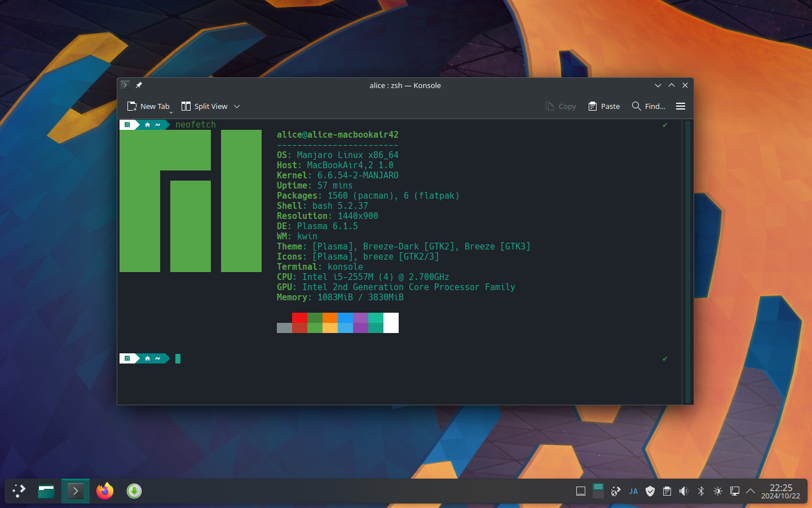Open the brightness tray icon
Viewport: 812px width, 508px height.
pos(717,491)
